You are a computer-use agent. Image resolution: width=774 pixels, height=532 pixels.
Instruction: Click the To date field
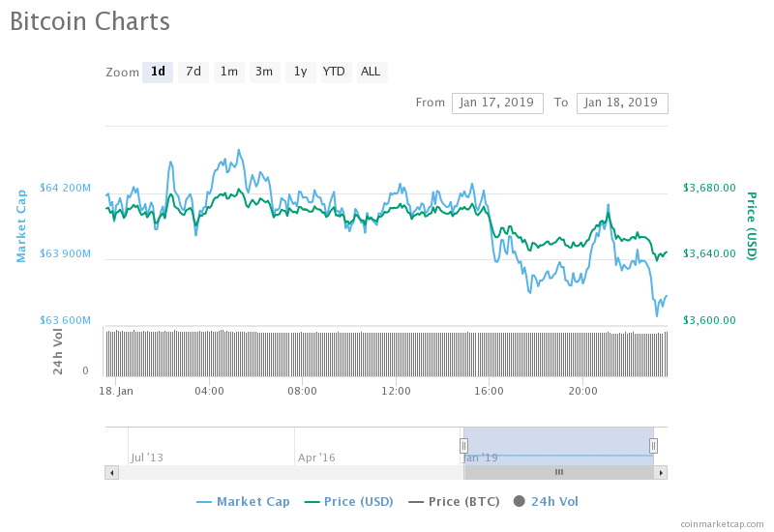tap(621, 103)
